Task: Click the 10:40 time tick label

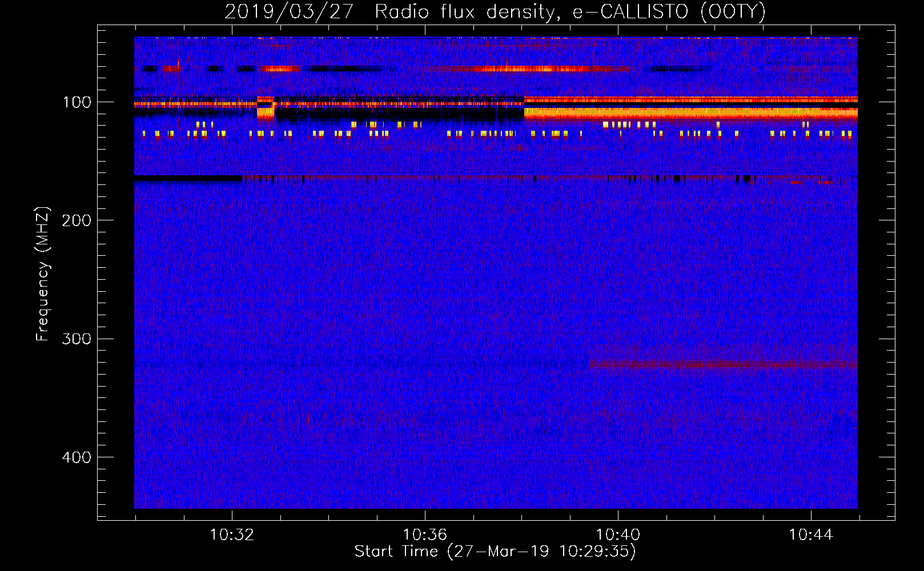Action: (x=618, y=535)
